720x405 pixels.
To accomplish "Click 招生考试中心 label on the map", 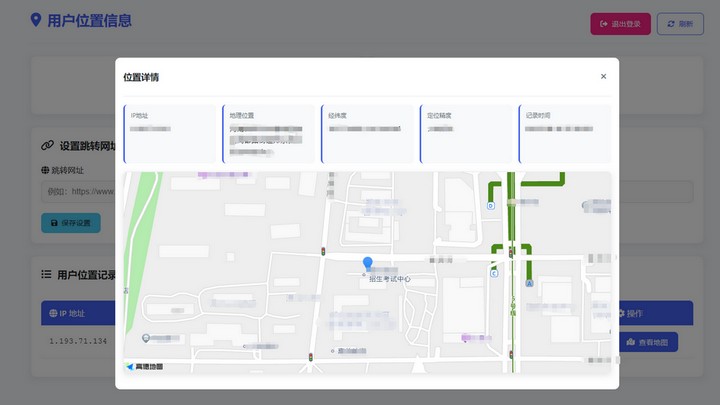I will tap(390, 279).
